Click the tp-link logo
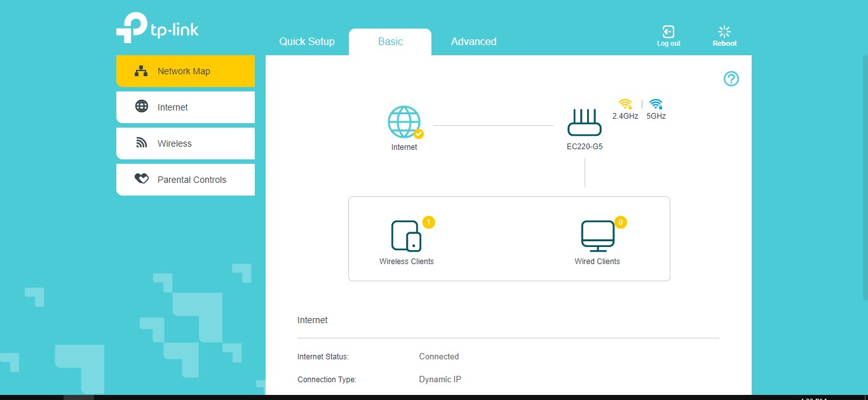Screen dimensions: 868x400 158,29
